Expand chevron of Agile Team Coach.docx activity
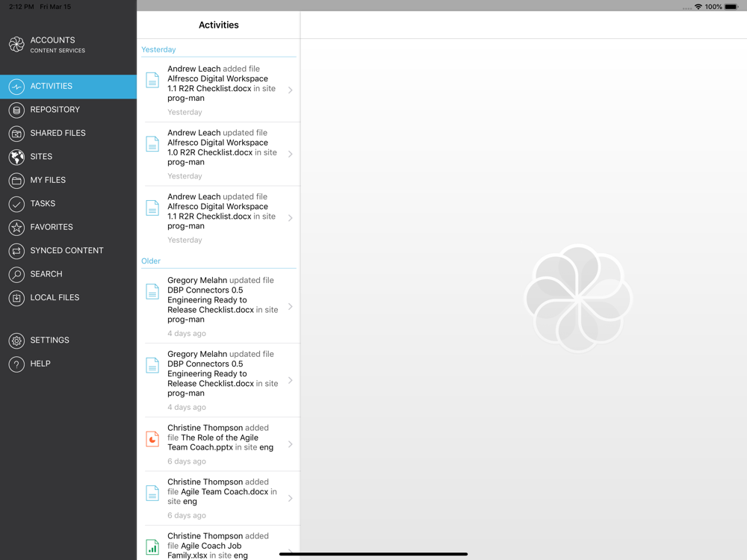Screen dimensions: 747x560 pyautogui.click(x=290, y=499)
